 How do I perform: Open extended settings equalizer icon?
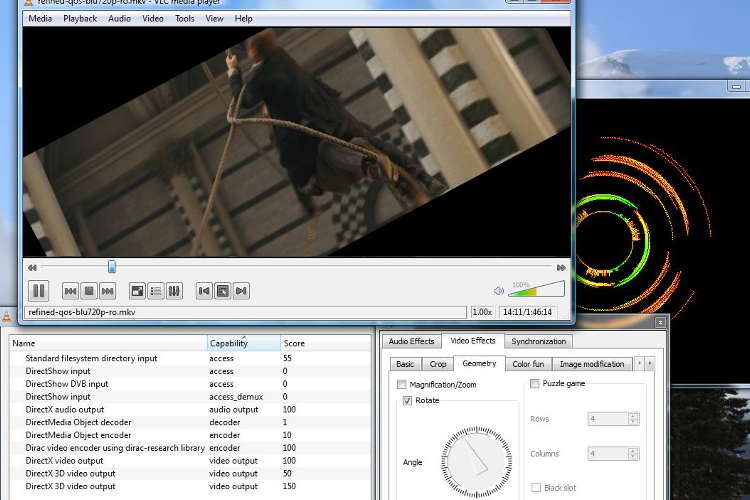pos(174,291)
